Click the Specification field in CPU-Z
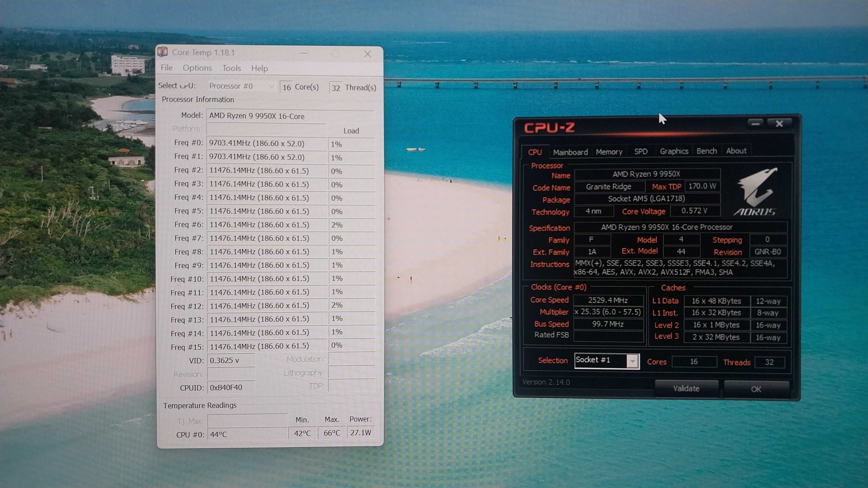 coord(680,227)
